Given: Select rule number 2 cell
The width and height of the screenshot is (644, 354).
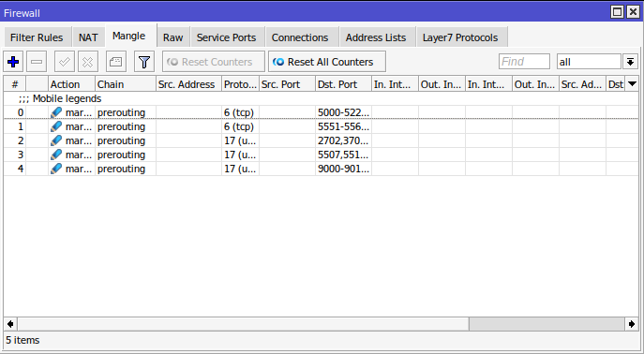Looking at the screenshot, I should (x=15, y=140).
